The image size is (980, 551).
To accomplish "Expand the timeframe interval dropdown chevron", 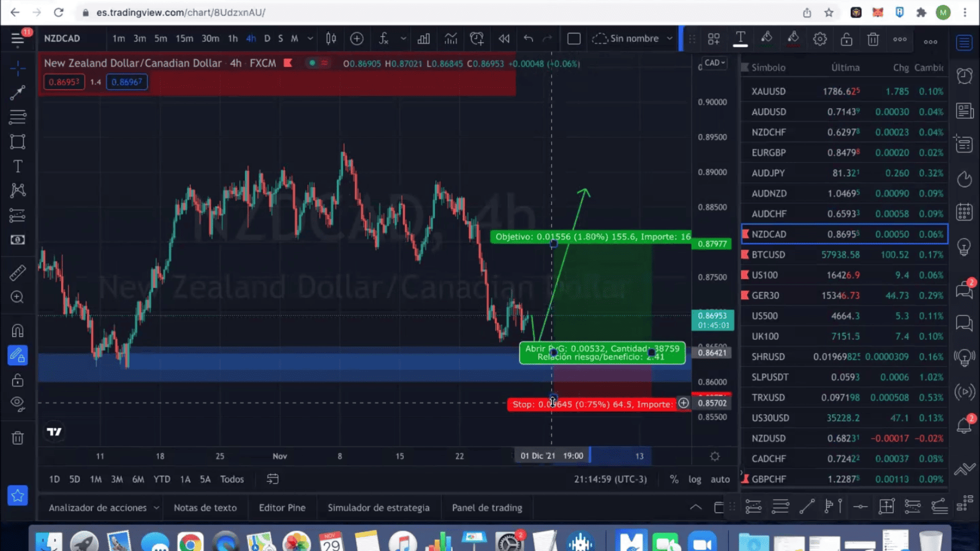I will [310, 38].
